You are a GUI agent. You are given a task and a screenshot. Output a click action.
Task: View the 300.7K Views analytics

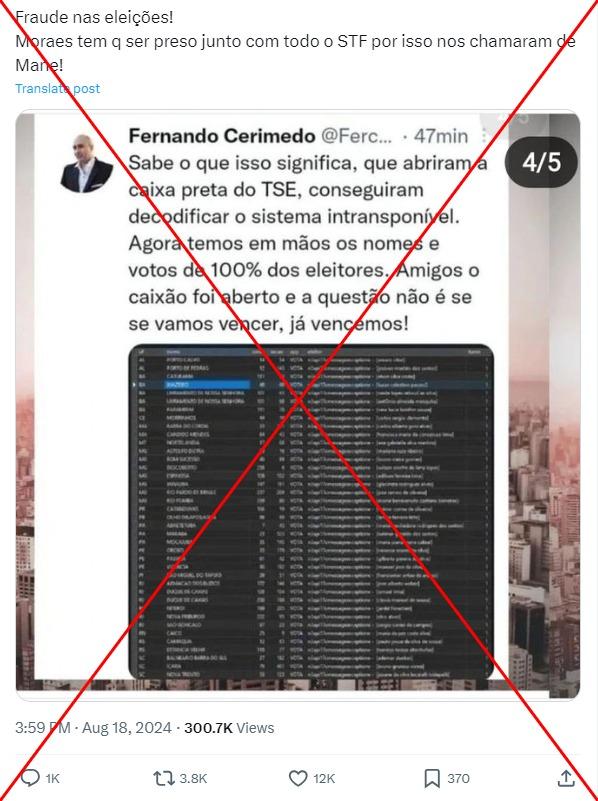[229, 727]
